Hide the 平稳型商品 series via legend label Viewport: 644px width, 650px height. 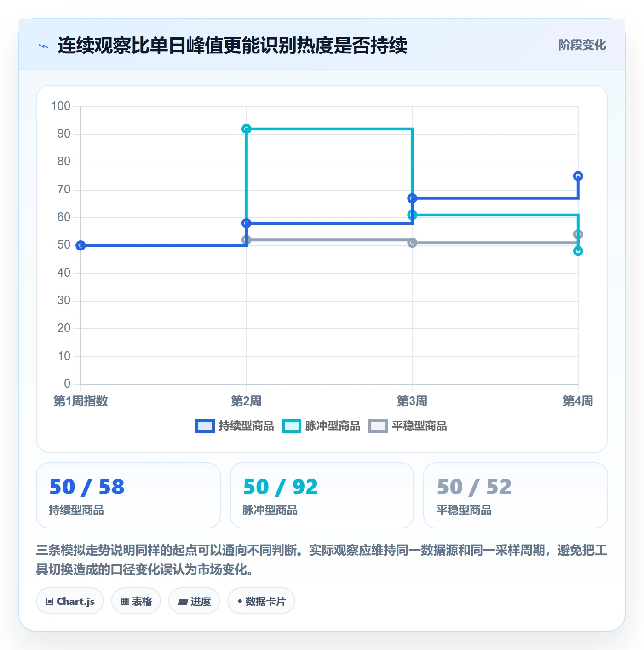click(419, 426)
